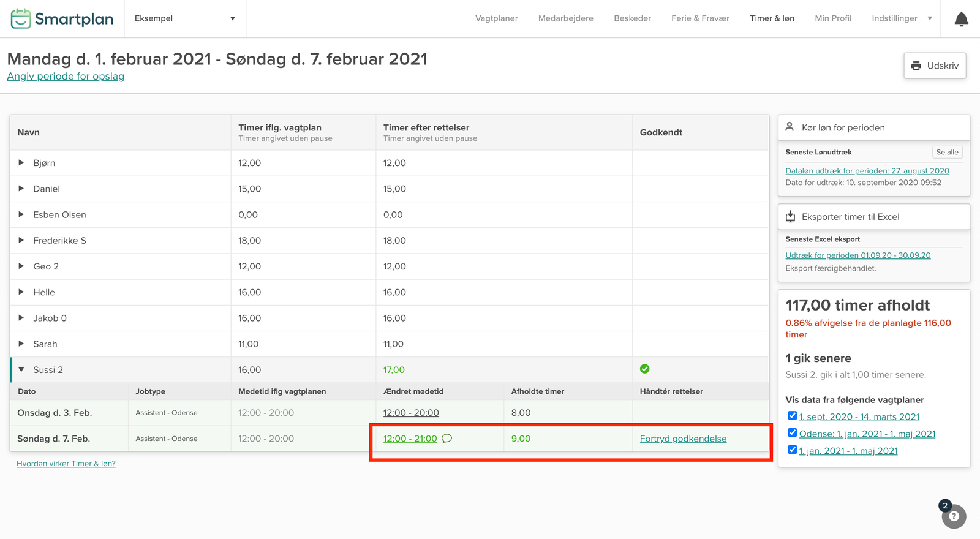980x539 pixels.
Task: Click the notification bell icon
Action: [x=961, y=19]
